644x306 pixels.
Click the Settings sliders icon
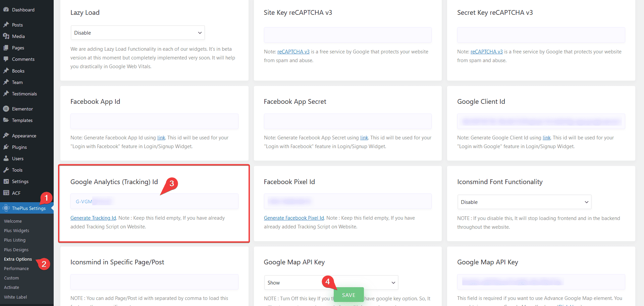tap(6, 181)
